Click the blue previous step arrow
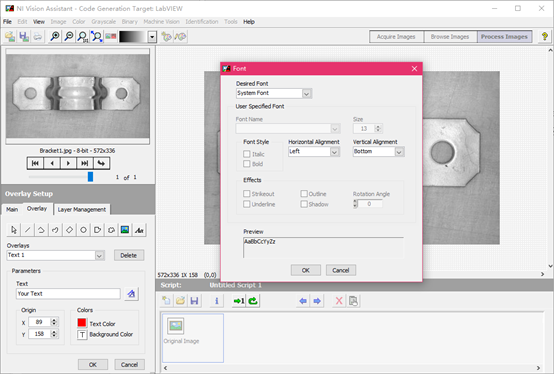 (303, 301)
